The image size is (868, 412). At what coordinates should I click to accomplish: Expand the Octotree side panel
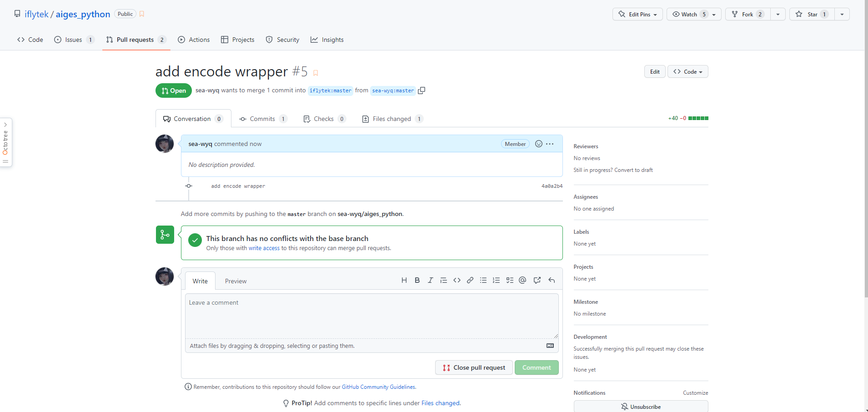(x=5, y=142)
